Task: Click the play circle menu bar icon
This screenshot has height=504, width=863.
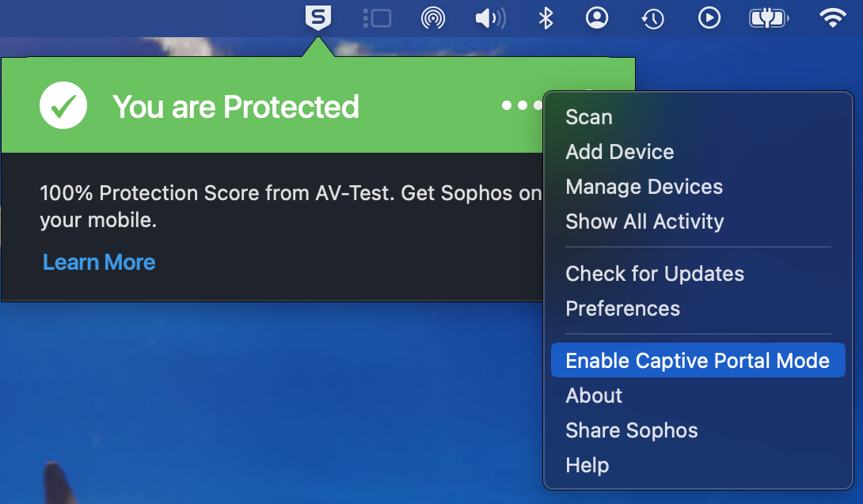Action: tap(709, 17)
